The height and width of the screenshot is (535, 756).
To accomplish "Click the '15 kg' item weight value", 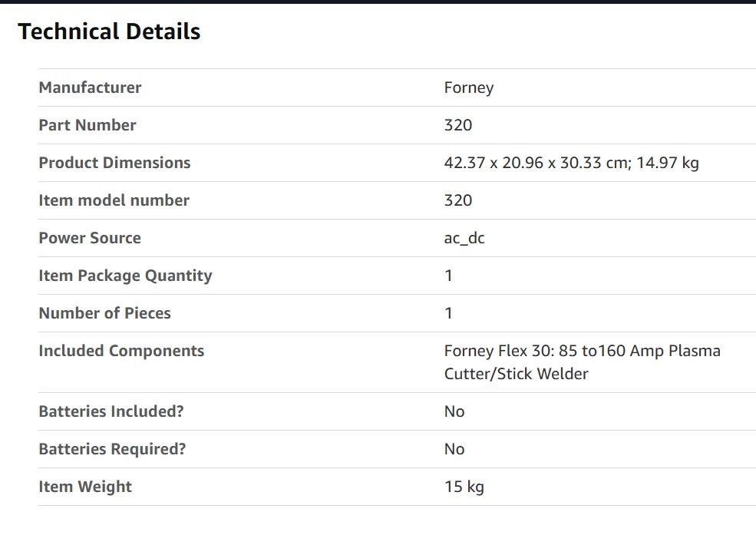I will [464, 487].
